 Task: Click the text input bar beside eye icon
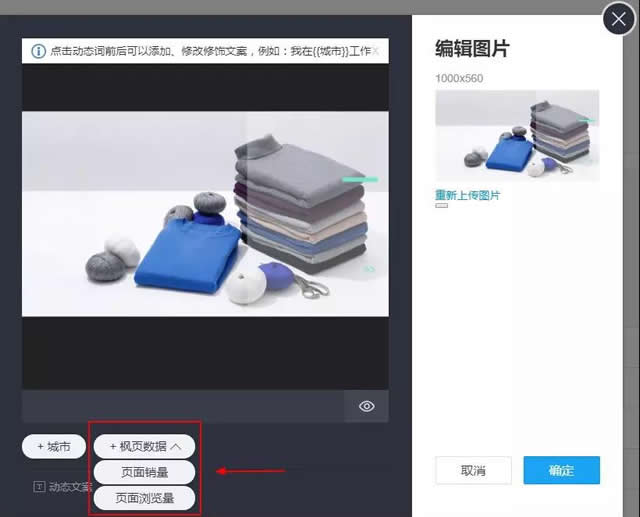(183, 406)
